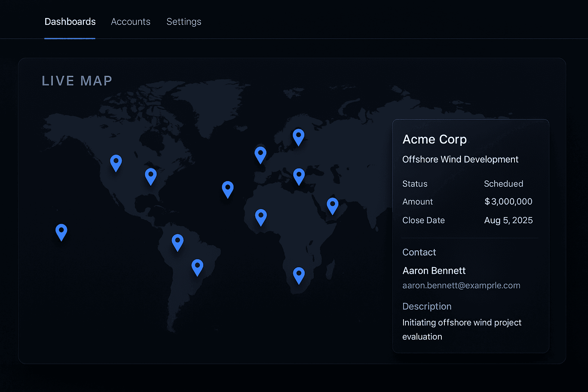Click the Scheduled status value

pyautogui.click(x=503, y=184)
